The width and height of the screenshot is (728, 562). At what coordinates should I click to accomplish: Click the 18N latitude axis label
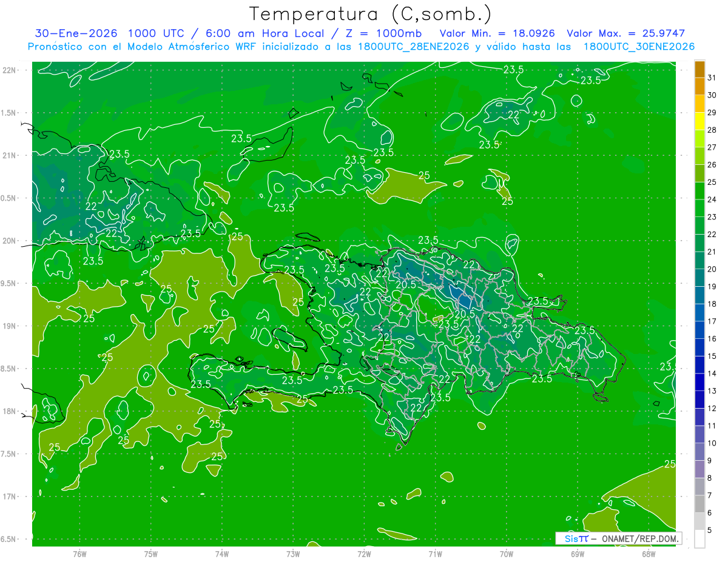pos(9,411)
